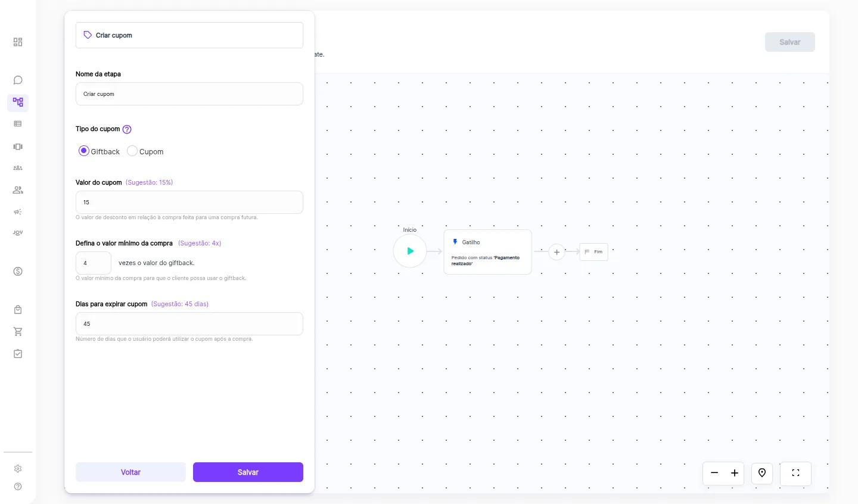Viewport: 858px width, 504px height.
Task: Select the automation flow icon in sidebar
Action: point(18,102)
